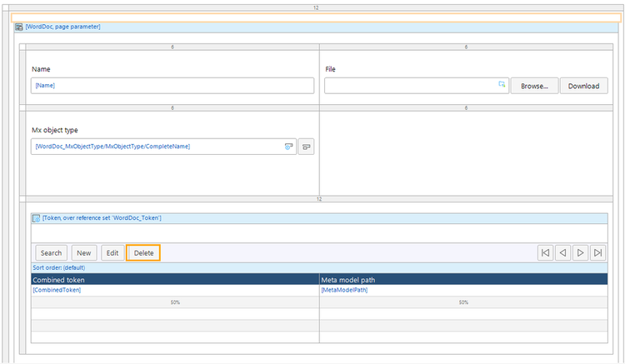Click the select button beside Mx object type
The width and height of the screenshot is (625, 364).
(307, 146)
